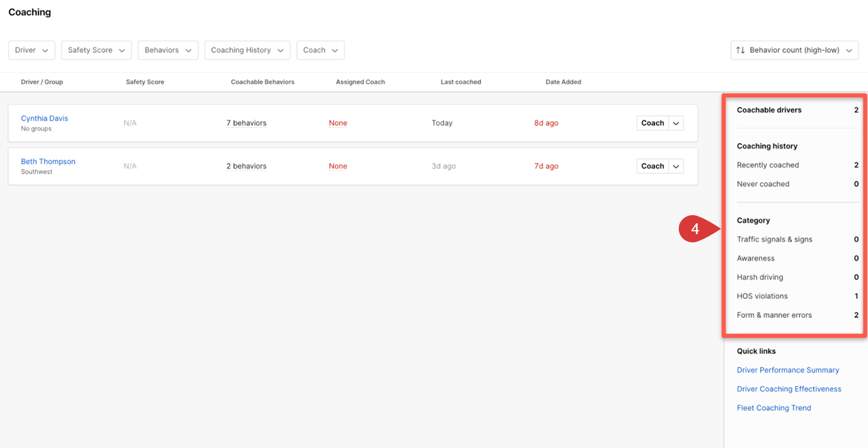Viewport: 868px width, 448px height.
Task: Open the Coach filter dropdown
Action: pyautogui.click(x=320, y=50)
